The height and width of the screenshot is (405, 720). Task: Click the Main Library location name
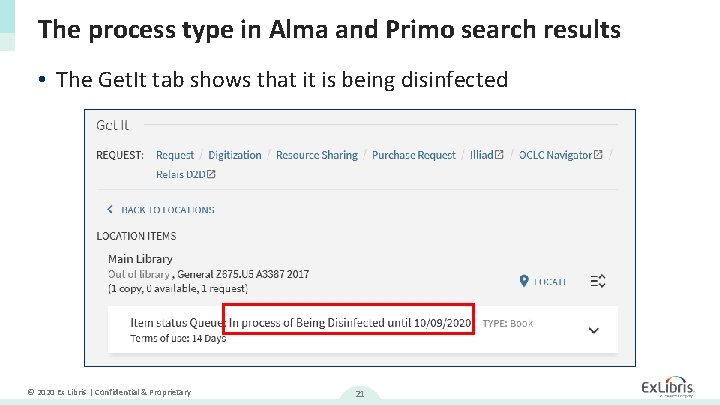coord(140,259)
